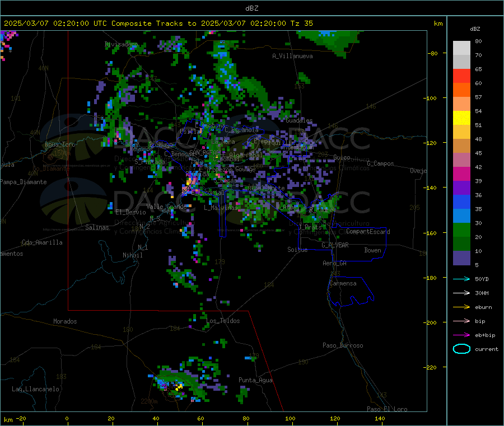The image size is (504, 426).
Task: Pick the bright green 20–30 dBZ swatch
Action: 461,230
